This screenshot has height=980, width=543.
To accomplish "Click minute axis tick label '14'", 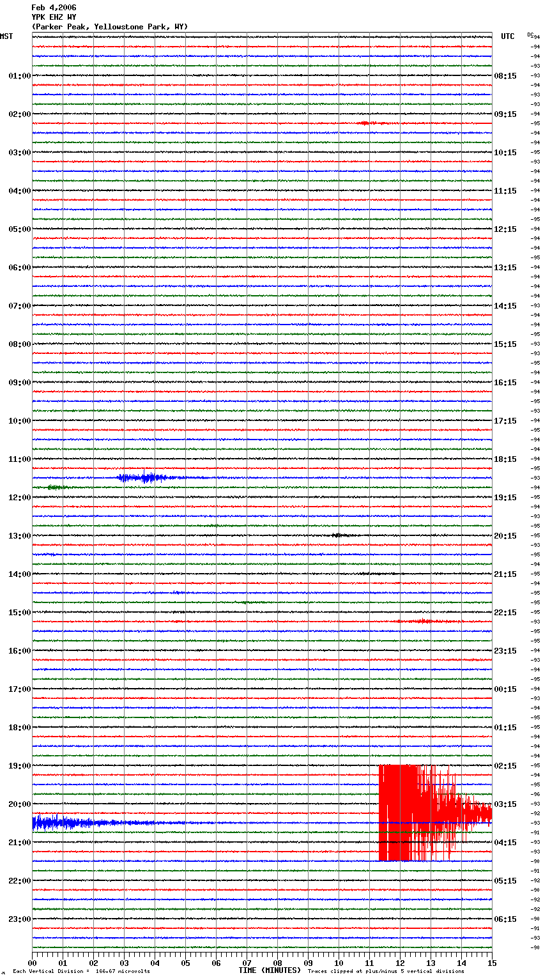I will tap(462, 963).
